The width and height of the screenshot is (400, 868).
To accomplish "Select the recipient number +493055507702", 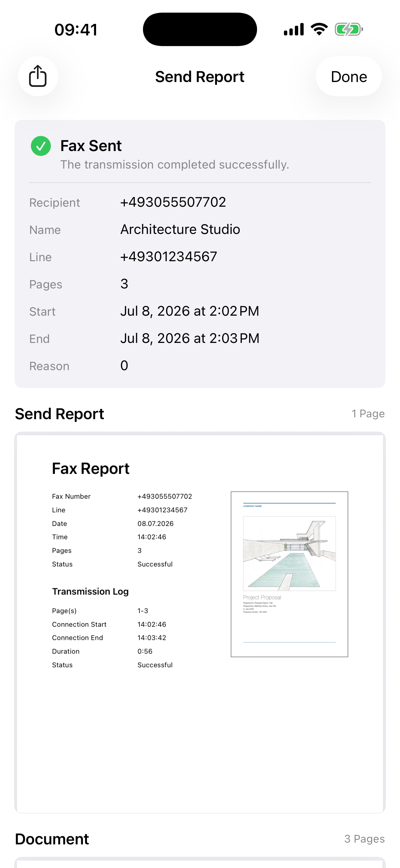I will 173,202.
